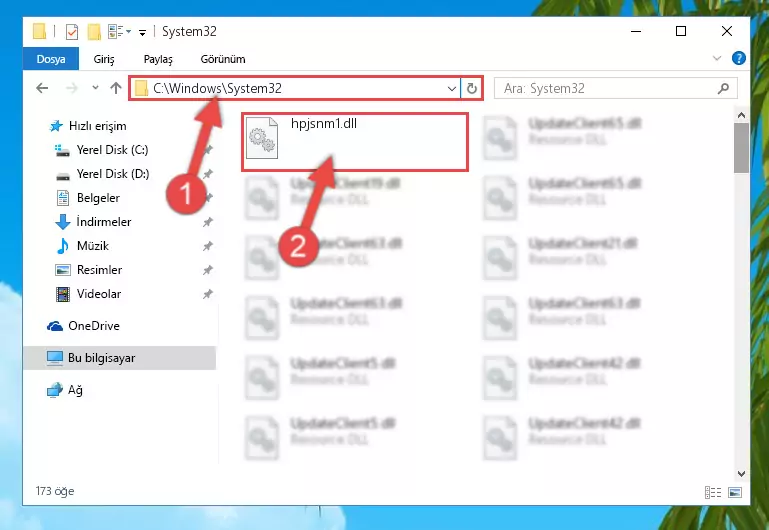Click the vertical scrollbar thumb
Screen dimensions: 769x530
coord(742,148)
